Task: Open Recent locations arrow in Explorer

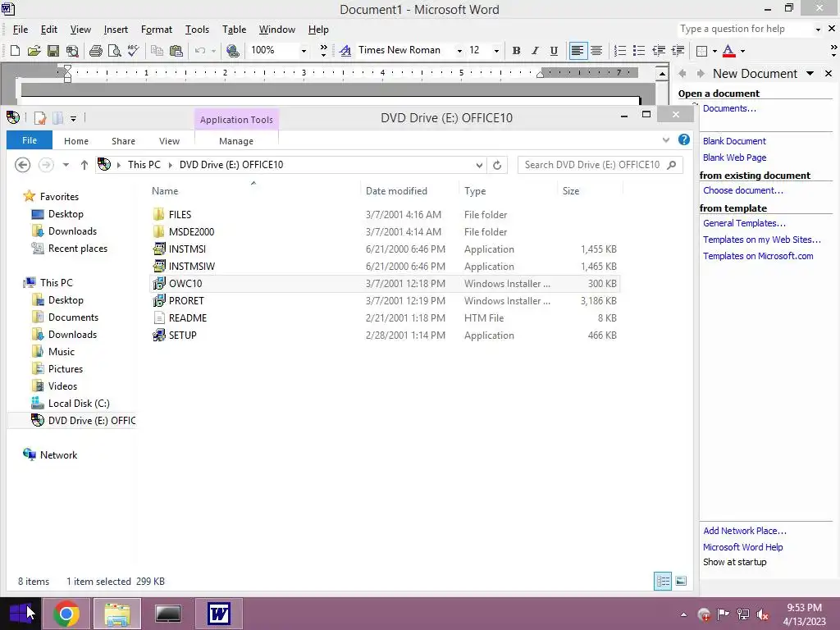Action: pos(66,165)
